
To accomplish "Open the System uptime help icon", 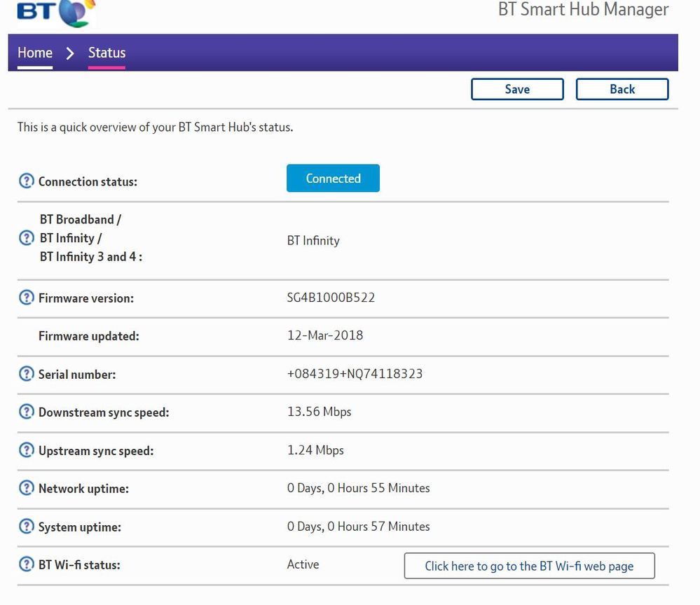I will click(x=26, y=527).
